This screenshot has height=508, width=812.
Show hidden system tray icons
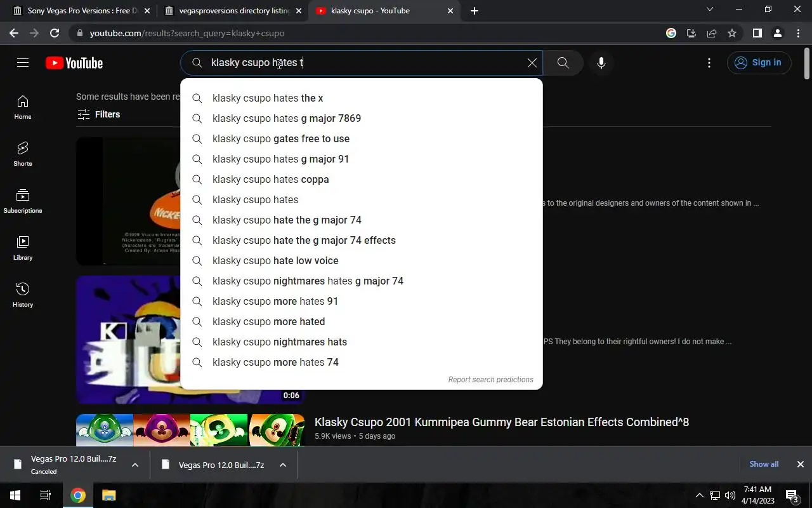(x=700, y=495)
